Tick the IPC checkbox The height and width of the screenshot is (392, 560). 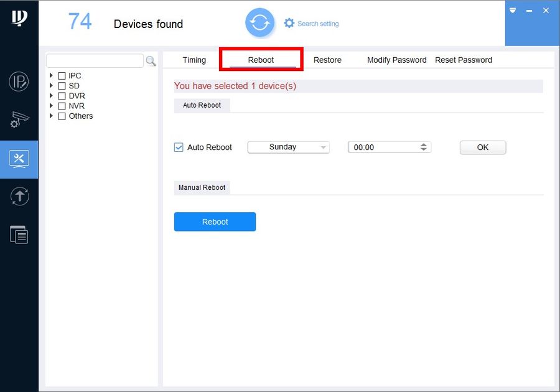(x=62, y=76)
